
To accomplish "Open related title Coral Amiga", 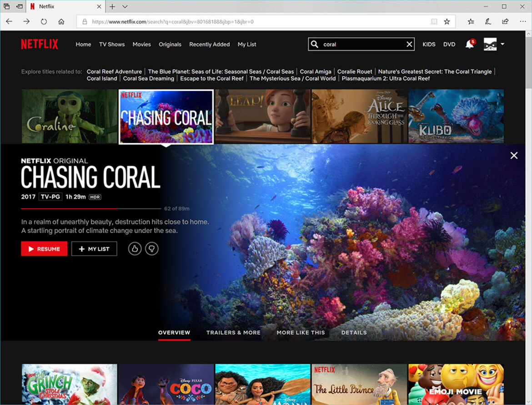I will [x=316, y=71].
